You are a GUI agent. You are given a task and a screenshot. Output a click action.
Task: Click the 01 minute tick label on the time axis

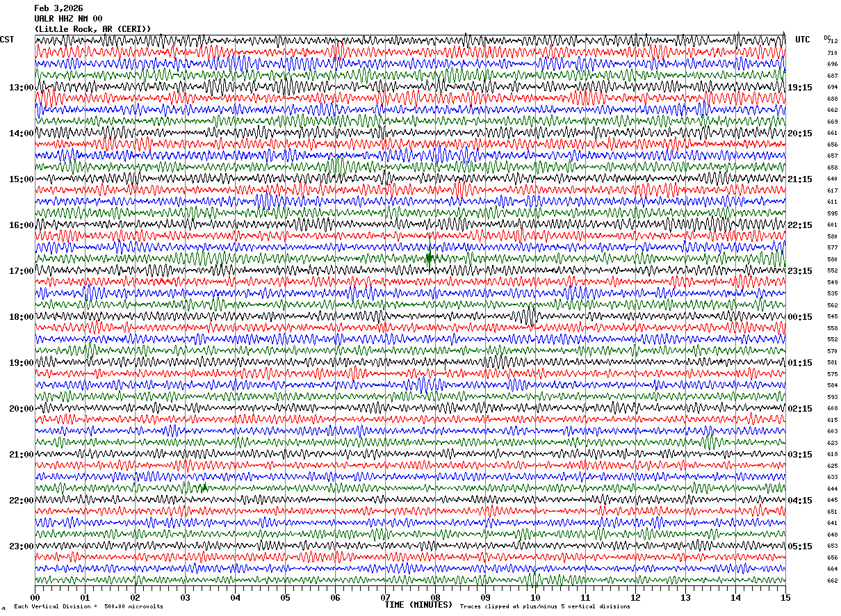(85, 597)
